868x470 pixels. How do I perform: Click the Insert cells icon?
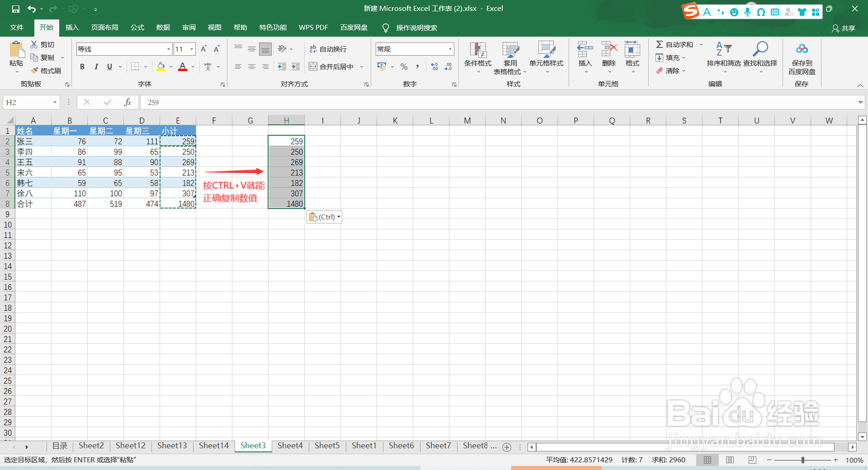coord(585,49)
